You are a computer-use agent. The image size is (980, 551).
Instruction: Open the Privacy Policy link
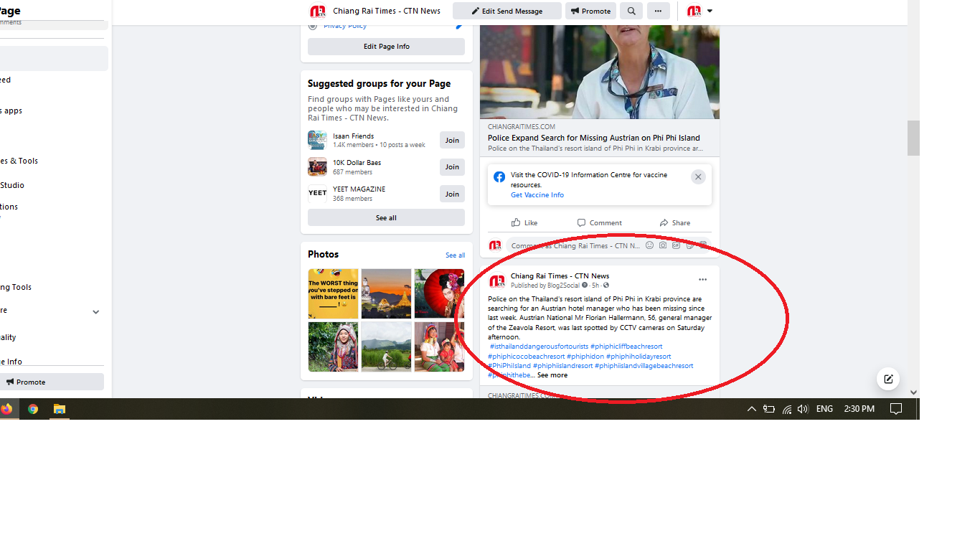click(x=345, y=26)
